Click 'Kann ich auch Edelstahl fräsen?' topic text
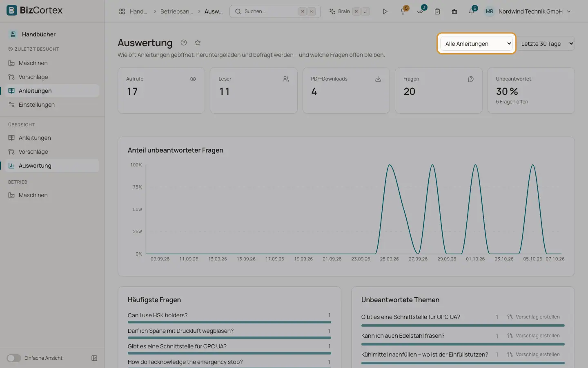The width and height of the screenshot is (588, 368). (x=403, y=336)
